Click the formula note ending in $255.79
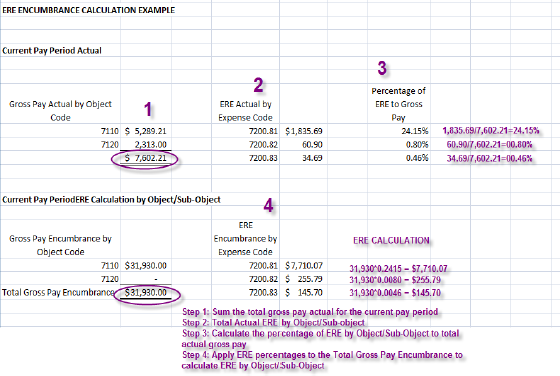 click(x=395, y=280)
